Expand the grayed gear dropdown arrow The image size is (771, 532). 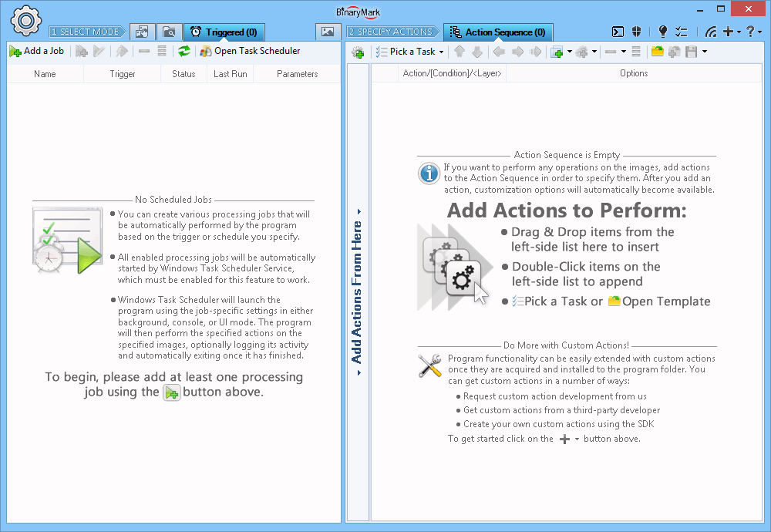[x=594, y=52]
